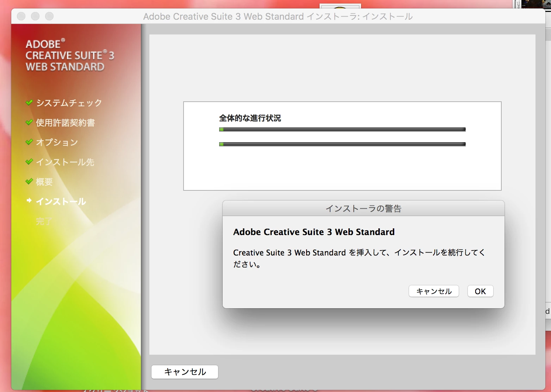Click the second, lower progress bar
551x392 pixels.
click(342, 144)
